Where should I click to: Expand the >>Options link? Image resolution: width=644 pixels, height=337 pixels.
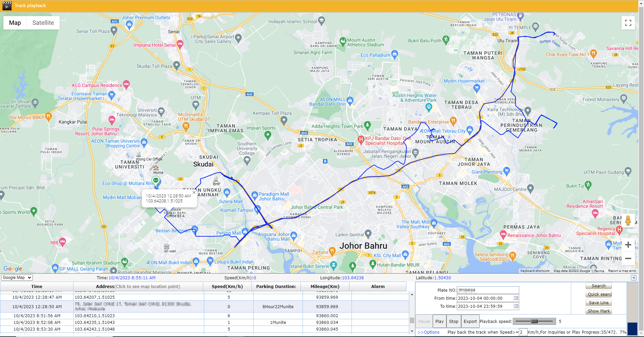(x=428, y=332)
